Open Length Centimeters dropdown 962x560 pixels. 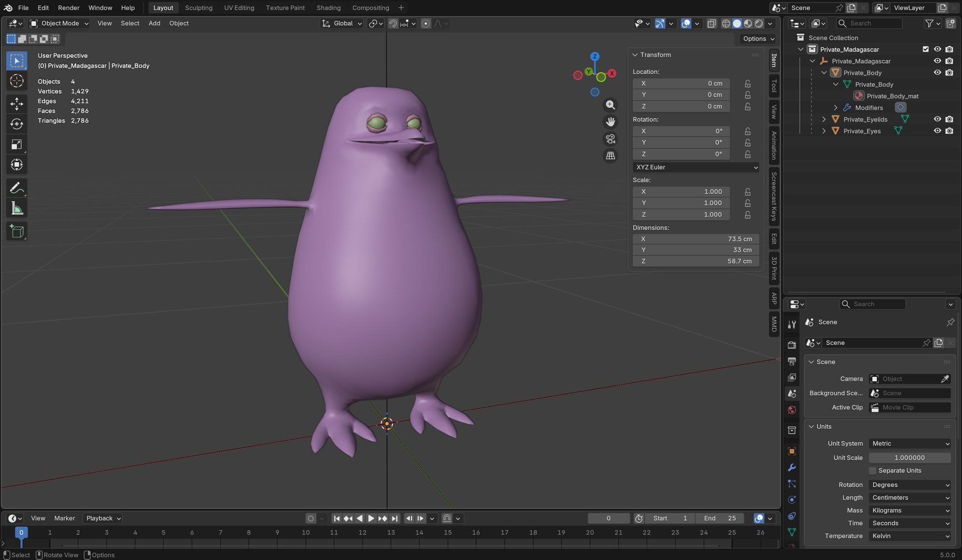point(910,498)
